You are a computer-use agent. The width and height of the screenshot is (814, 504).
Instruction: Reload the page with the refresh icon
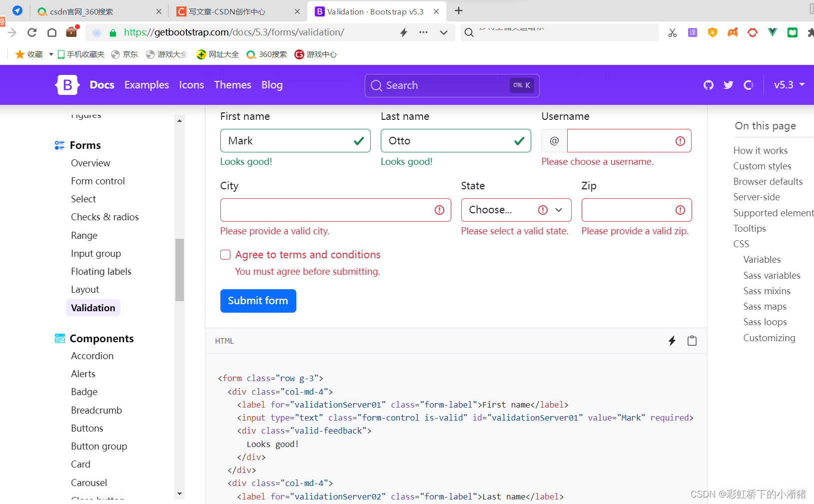click(x=31, y=32)
